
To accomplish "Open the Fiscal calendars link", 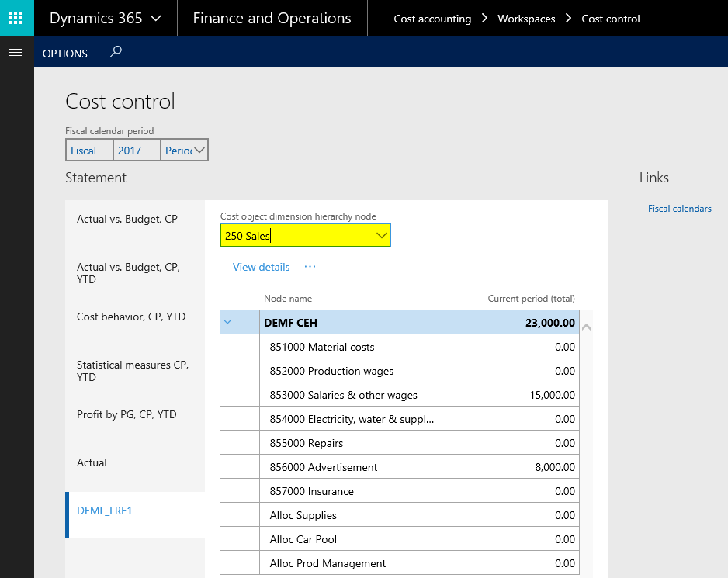I will [x=679, y=209].
